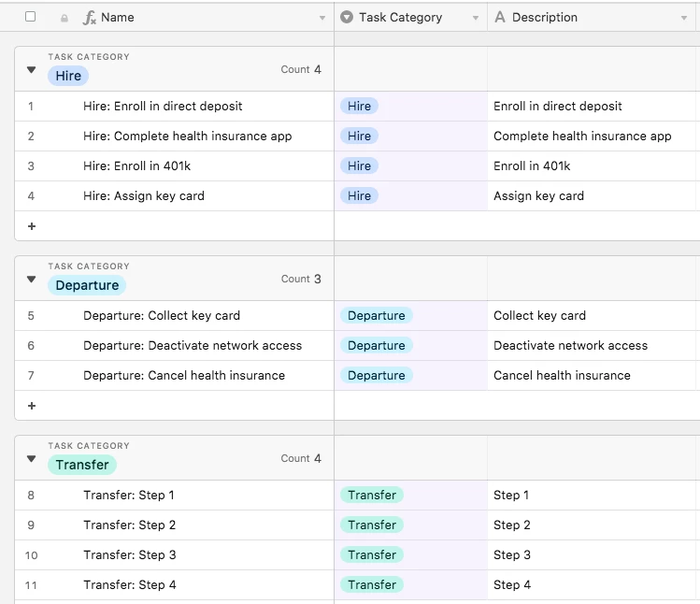Image resolution: width=700 pixels, height=604 pixels.
Task: Open the Name column dropdown arrow
Action: (x=322, y=18)
